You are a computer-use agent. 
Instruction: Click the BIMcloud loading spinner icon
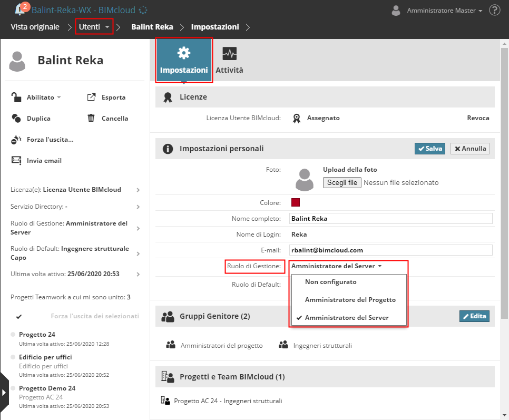(143, 11)
